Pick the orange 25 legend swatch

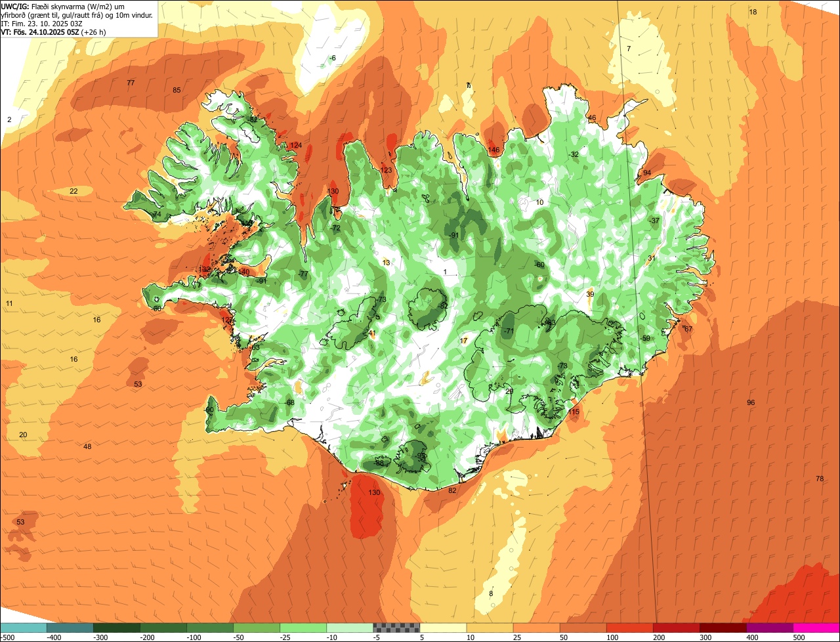coord(536,627)
